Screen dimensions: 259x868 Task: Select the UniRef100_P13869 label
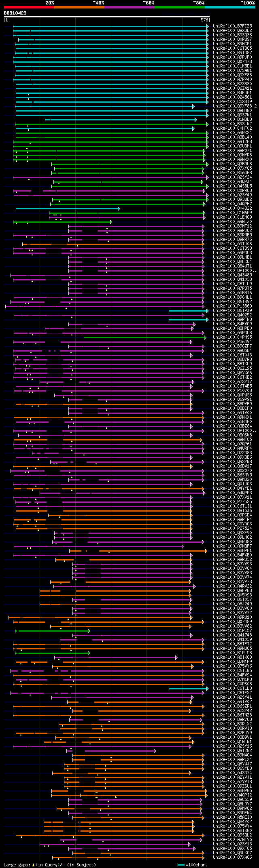tap(232, 306)
